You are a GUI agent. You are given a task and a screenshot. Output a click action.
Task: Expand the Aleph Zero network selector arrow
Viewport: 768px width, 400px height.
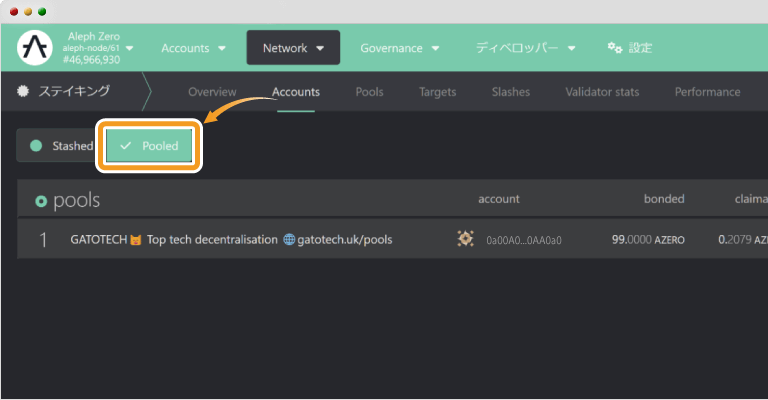click(x=129, y=48)
